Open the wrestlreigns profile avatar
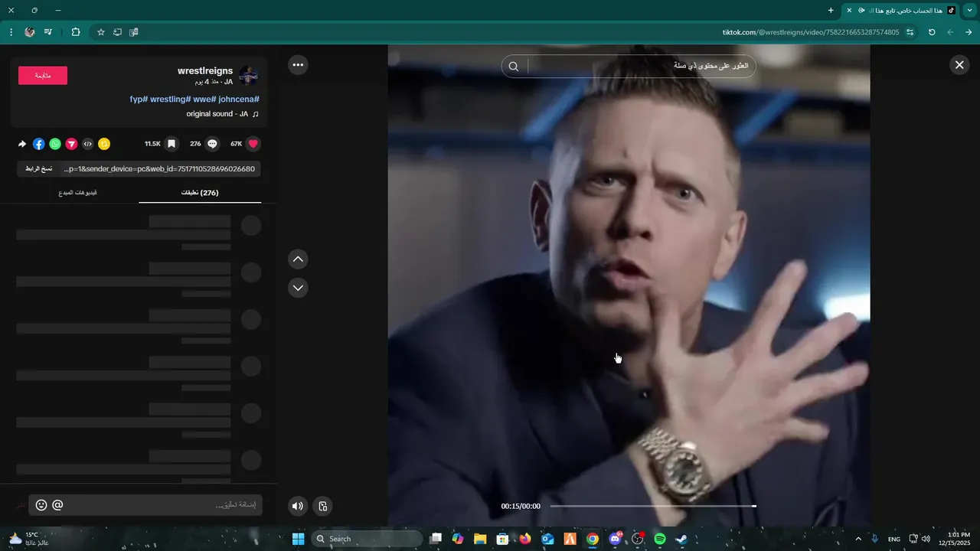The width and height of the screenshot is (980, 551). [x=249, y=75]
